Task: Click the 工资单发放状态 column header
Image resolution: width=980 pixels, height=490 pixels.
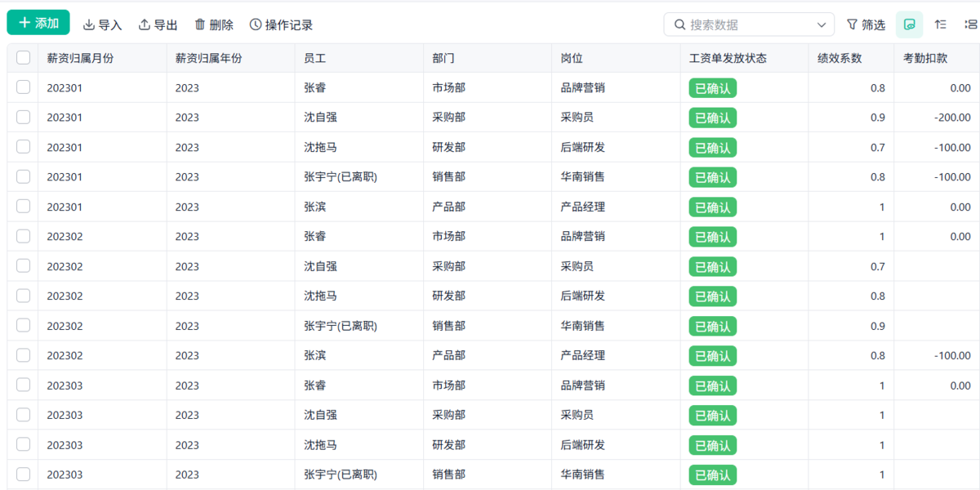Action: point(728,58)
